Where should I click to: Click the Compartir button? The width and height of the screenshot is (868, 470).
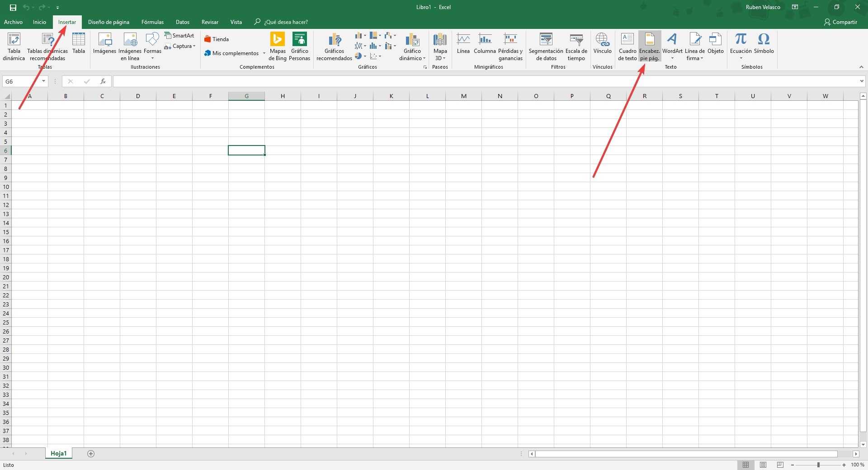click(x=840, y=22)
